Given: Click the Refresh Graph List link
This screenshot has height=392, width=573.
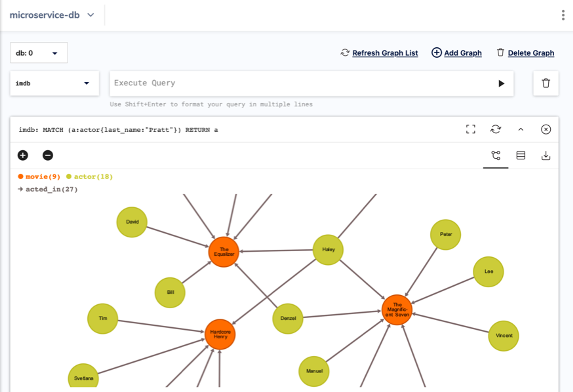Looking at the screenshot, I should pyautogui.click(x=385, y=53).
